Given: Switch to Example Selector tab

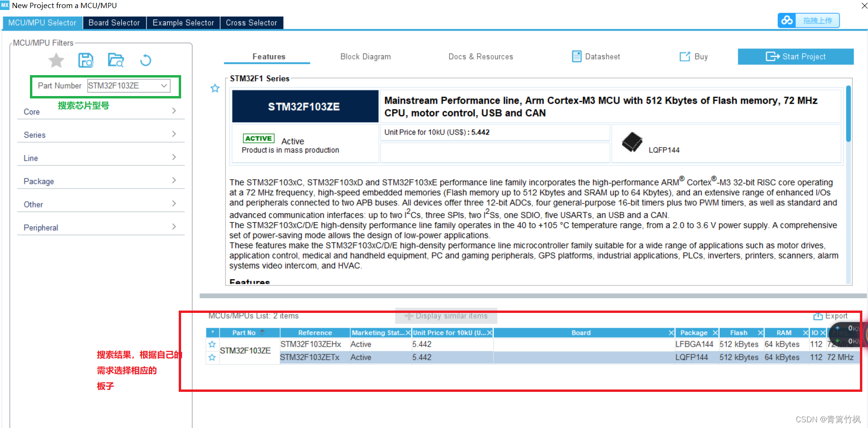Looking at the screenshot, I should (183, 23).
